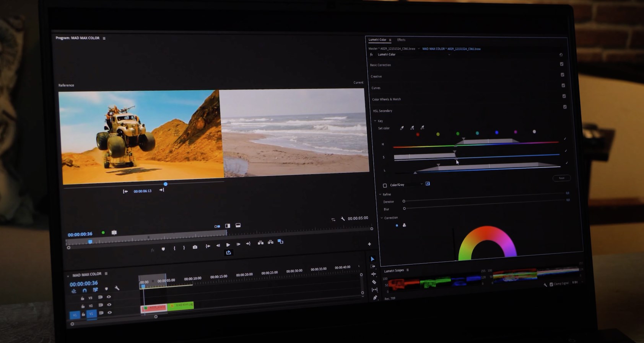Screen dimensions: 644x343
Task: Step forward one frame
Action: pos(238,244)
